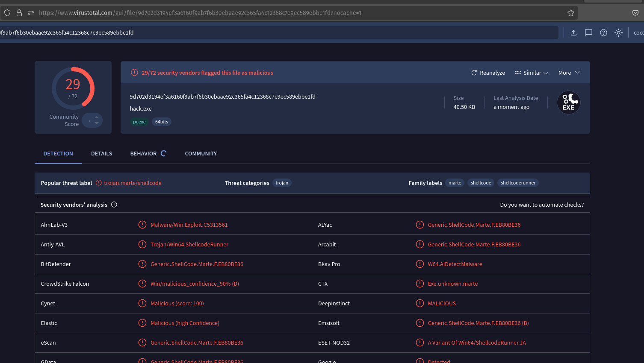Open the notifications chat icon
This screenshot has height=363, width=644.
pos(588,32)
